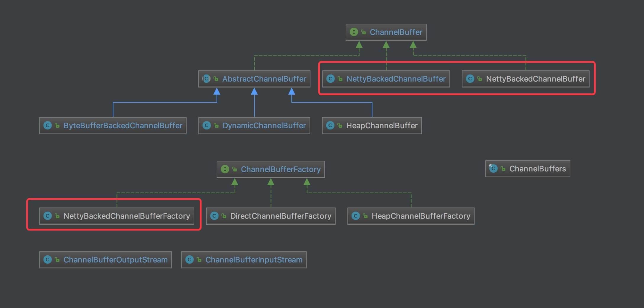Click the class icon beside ChannelBufferInputStream
This screenshot has width=644, height=308.
point(189,260)
